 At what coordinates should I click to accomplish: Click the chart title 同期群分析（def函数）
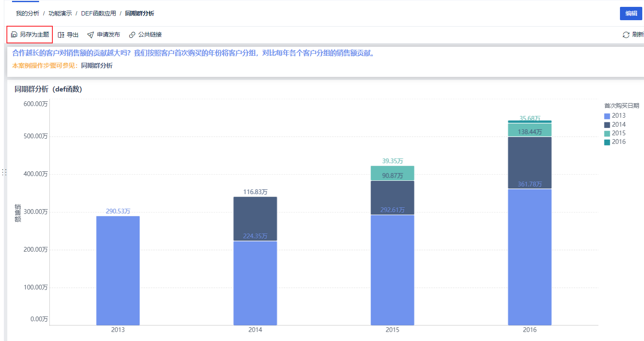tap(48, 89)
